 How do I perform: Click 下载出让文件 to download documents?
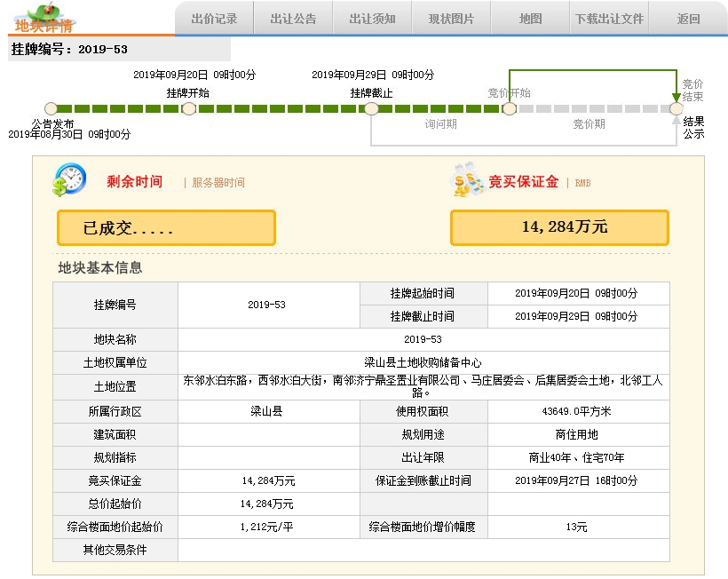tap(609, 19)
